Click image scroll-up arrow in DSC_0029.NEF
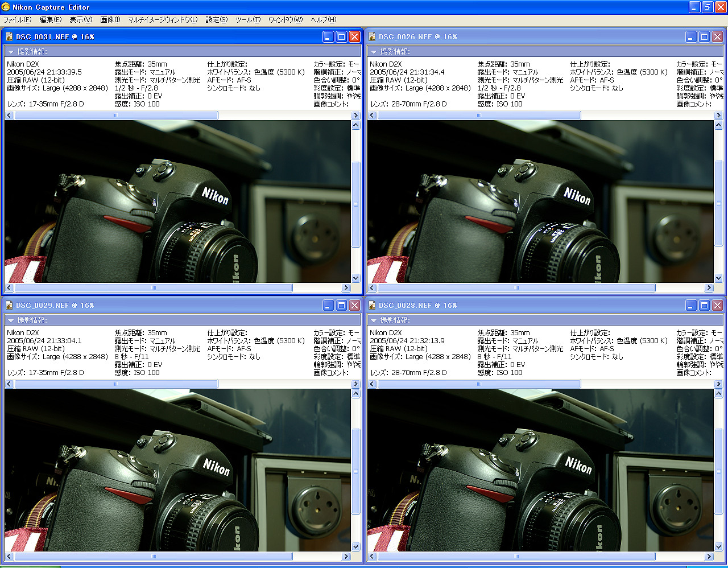The width and height of the screenshot is (728, 568). pos(356,393)
